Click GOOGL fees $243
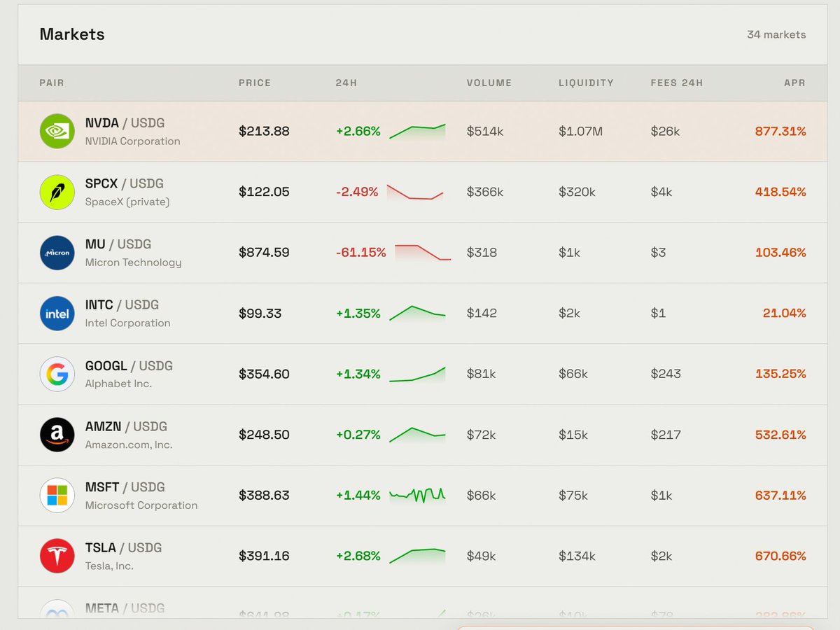The height and width of the screenshot is (630, 840). click(x=666, y=374)
